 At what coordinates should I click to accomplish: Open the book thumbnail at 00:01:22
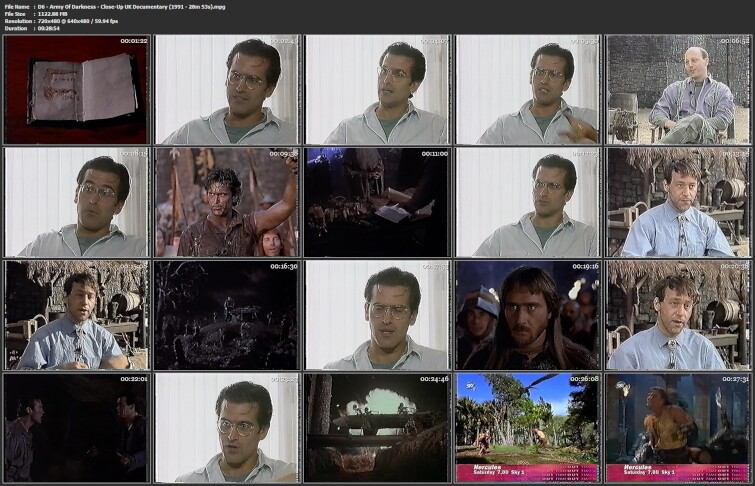(77, 90)
